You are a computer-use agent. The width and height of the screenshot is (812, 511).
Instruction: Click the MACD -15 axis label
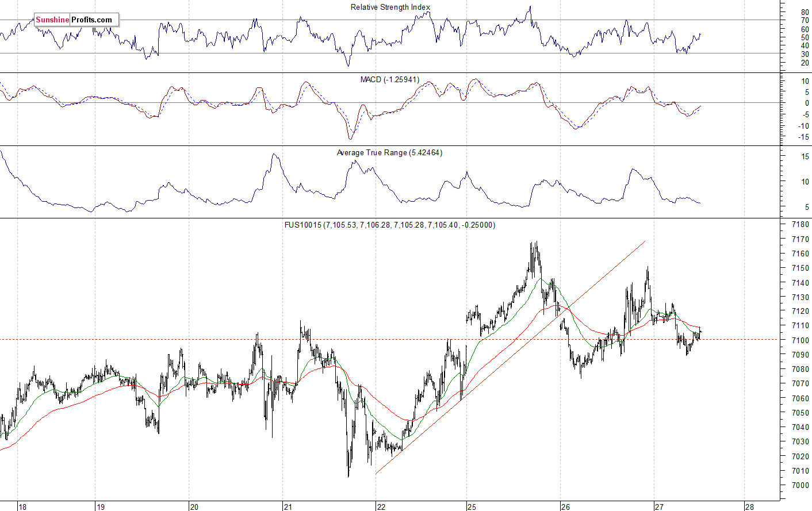803,137
